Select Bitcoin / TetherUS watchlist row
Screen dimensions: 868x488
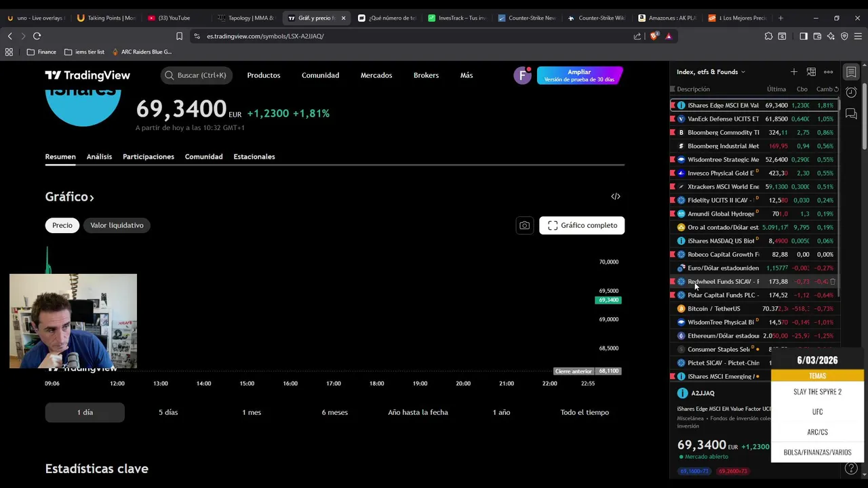(x=754, y=308)
